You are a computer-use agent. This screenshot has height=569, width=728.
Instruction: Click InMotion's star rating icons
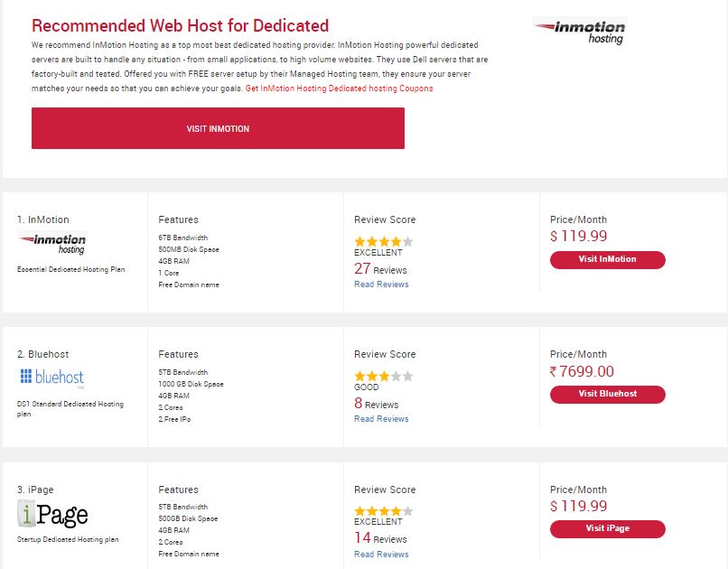coord(384,241)
